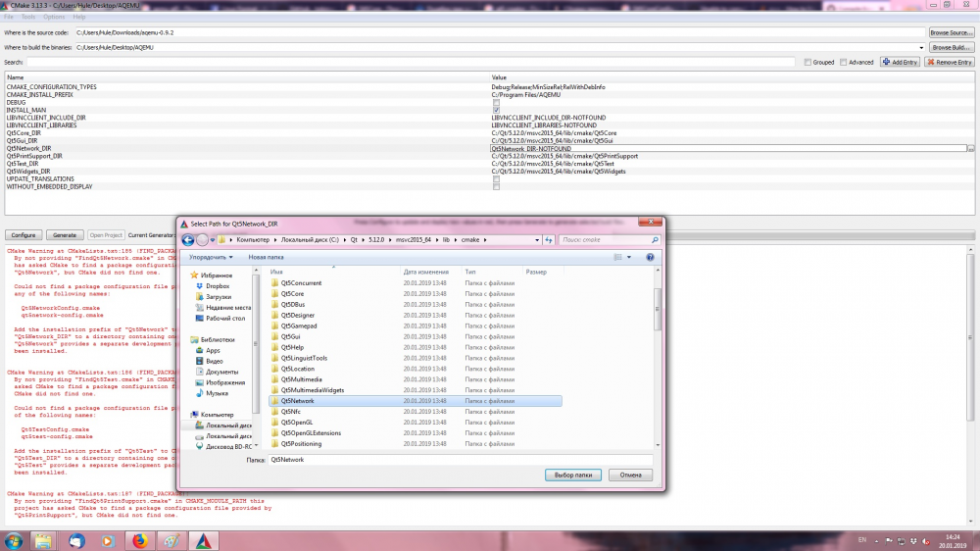
Task: Toggle WITHOUT_EMBEDDED_DISPLAY checkbox
Action: pos(496,186)
